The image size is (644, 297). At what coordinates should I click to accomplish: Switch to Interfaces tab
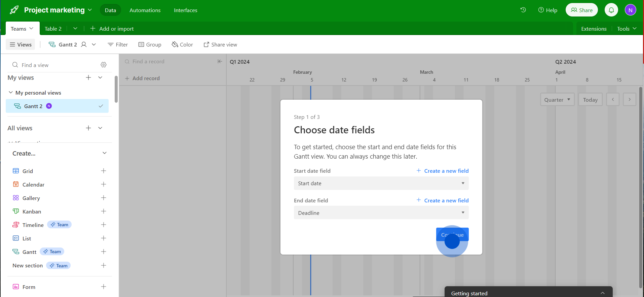(x=186, y=10)
